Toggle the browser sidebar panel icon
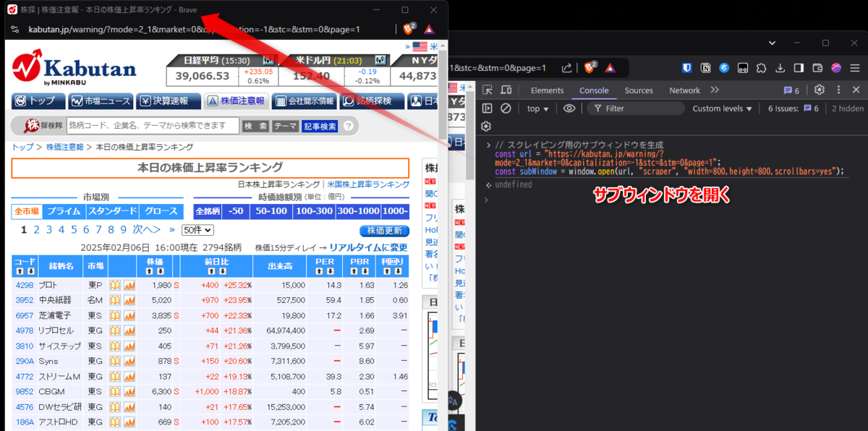 (x=799, y=68)
